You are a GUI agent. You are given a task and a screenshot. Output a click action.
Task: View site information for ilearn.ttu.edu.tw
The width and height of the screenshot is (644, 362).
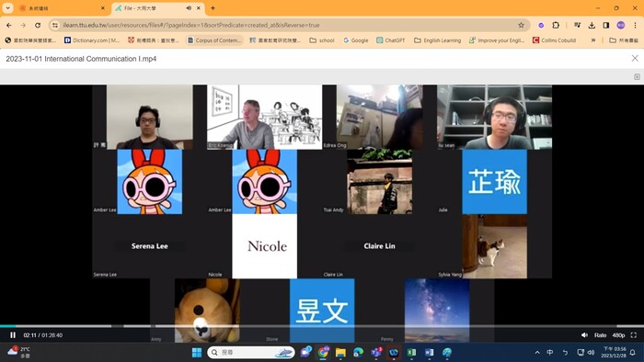(55, 25)
